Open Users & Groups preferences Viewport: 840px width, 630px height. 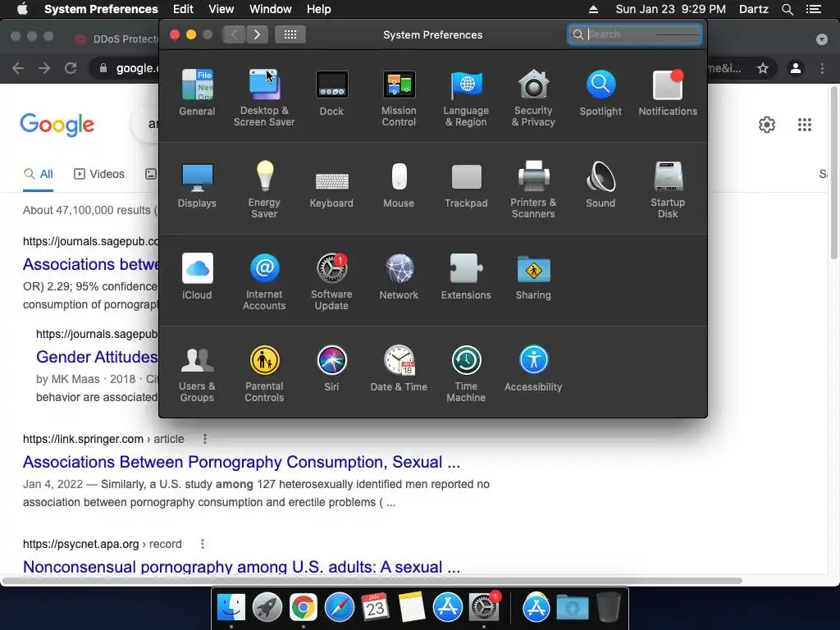pos(197,374)
